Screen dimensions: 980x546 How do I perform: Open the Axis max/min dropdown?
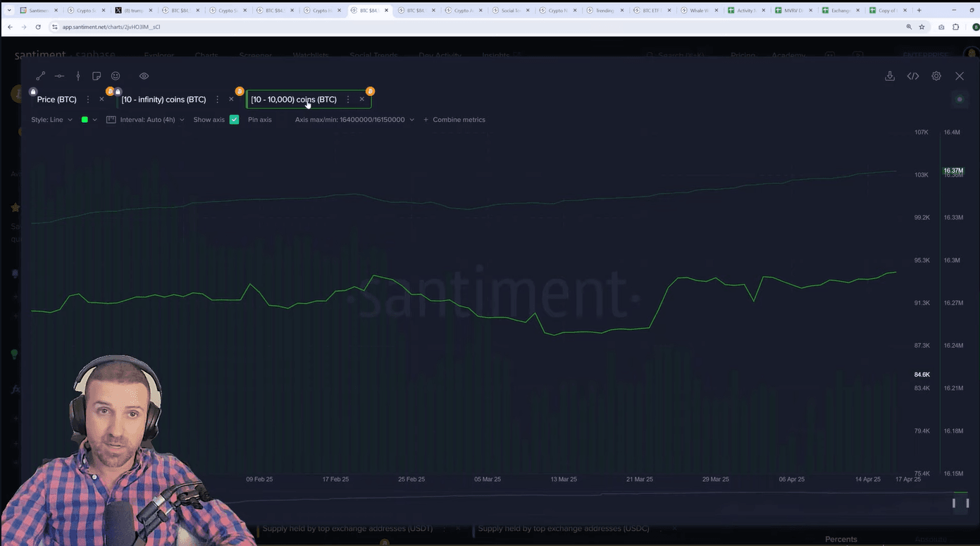coord(354,120)
